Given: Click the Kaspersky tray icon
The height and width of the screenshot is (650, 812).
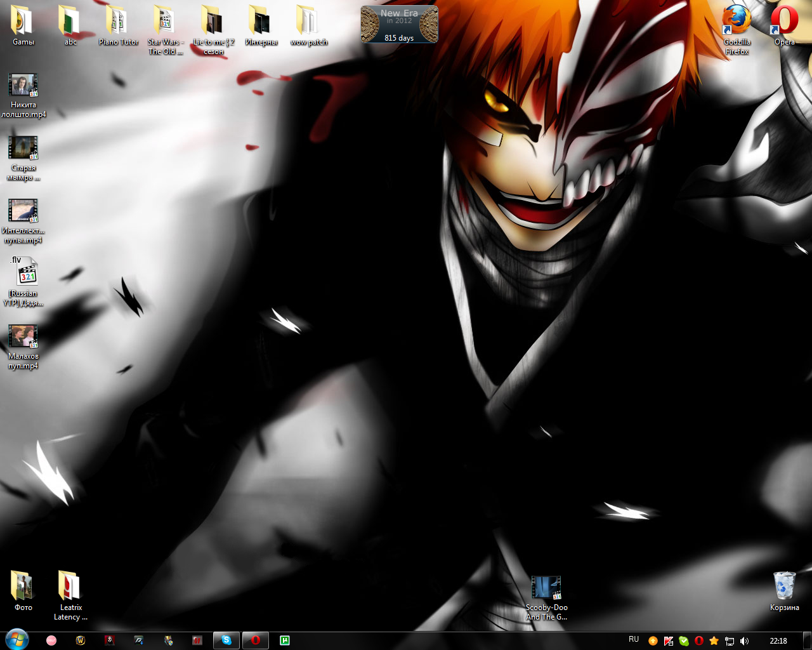Looking at the screenshot, I should 669,641.
